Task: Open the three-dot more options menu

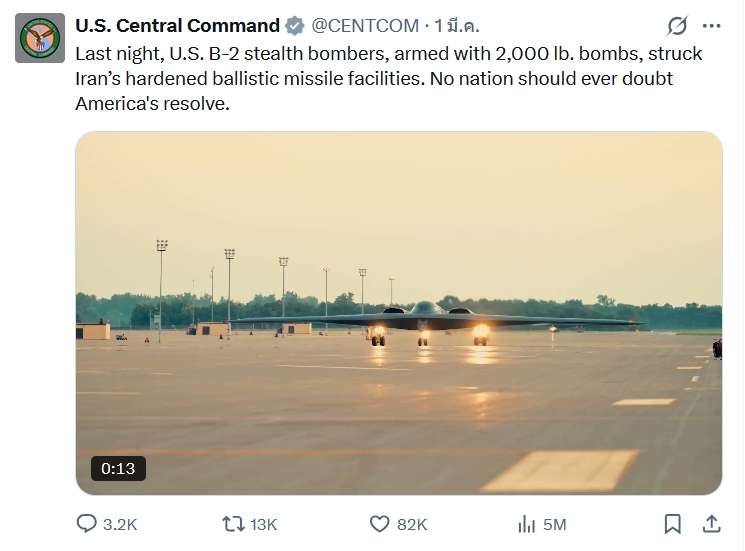Action: coord(712,26)
